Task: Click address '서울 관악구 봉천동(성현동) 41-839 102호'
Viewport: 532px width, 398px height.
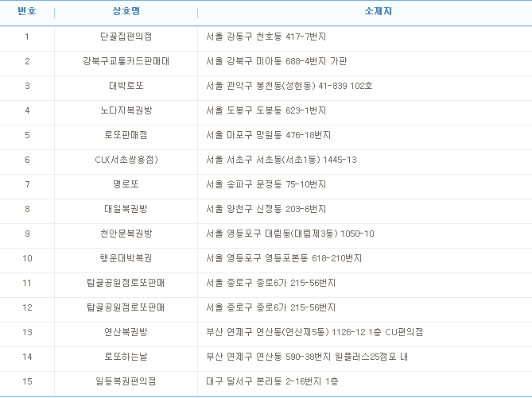Action: pos(289,86)
